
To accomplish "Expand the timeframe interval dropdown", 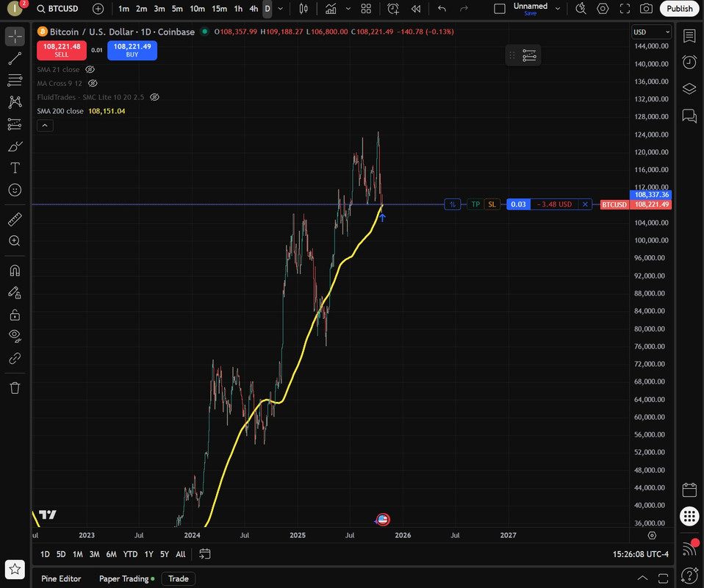I will point(281,9).
